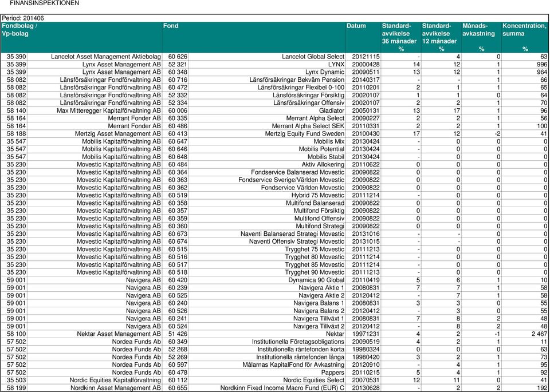The height and width of the screenshot is (392, 550).
Task: Click the Datum column header
Action: coord(363,37)
